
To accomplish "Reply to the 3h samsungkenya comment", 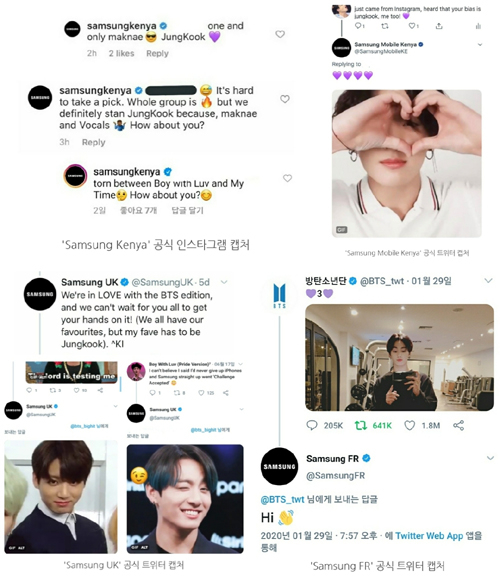I will (93, 142).
